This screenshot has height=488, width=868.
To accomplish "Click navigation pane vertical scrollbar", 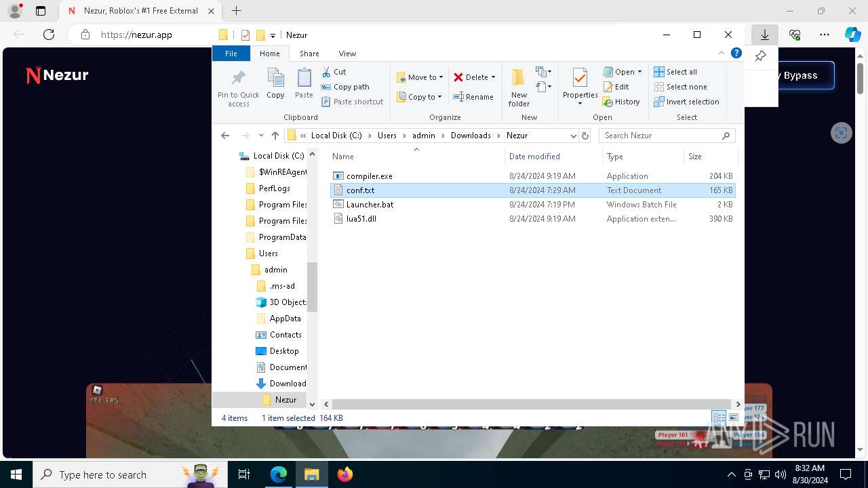I will (313, 286).
